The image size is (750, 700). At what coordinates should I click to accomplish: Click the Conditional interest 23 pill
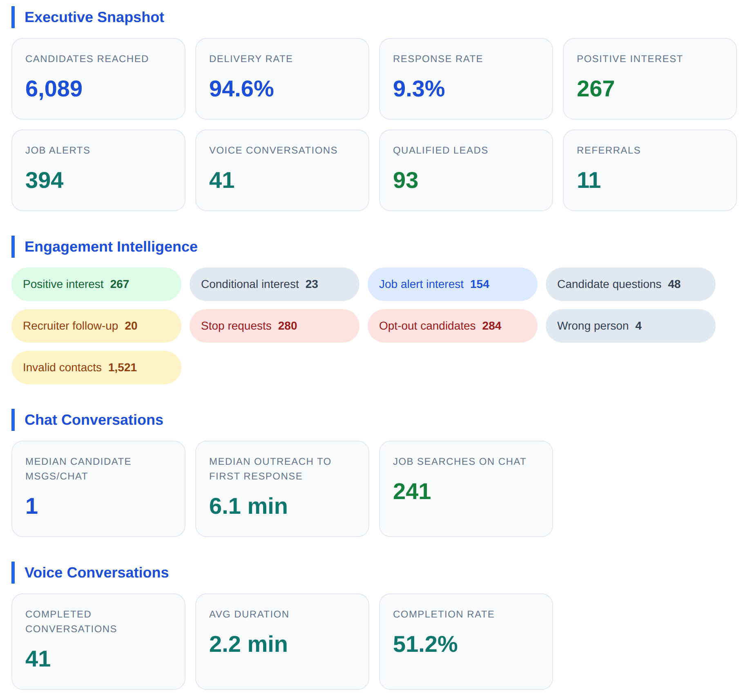[275, 284]
